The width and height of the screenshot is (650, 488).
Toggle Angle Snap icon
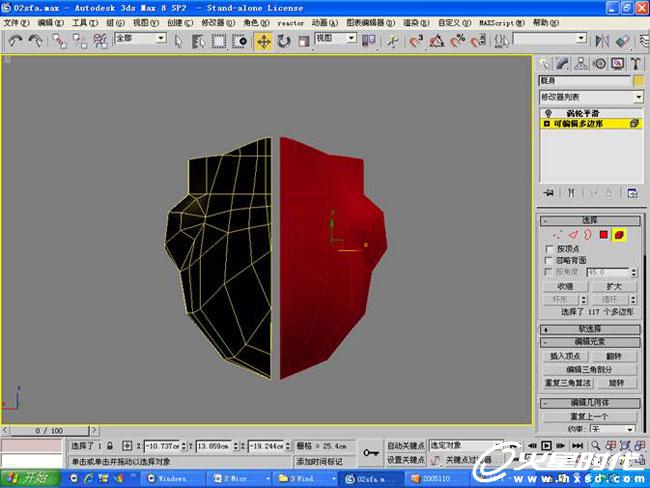[x=436, y=41]
